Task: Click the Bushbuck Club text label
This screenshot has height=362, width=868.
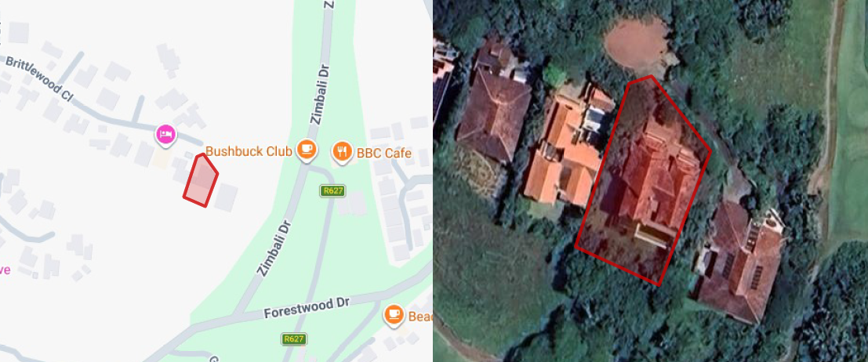Action: (249, 151)
